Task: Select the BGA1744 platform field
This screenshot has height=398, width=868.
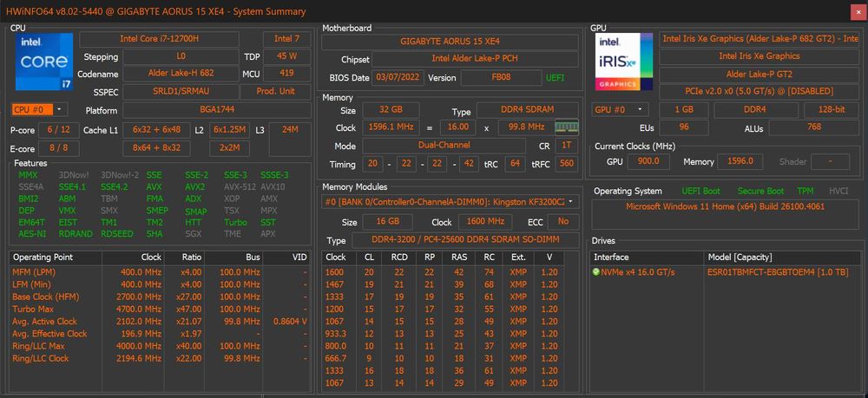Action: pyautogui.click(x=216, y=110)
